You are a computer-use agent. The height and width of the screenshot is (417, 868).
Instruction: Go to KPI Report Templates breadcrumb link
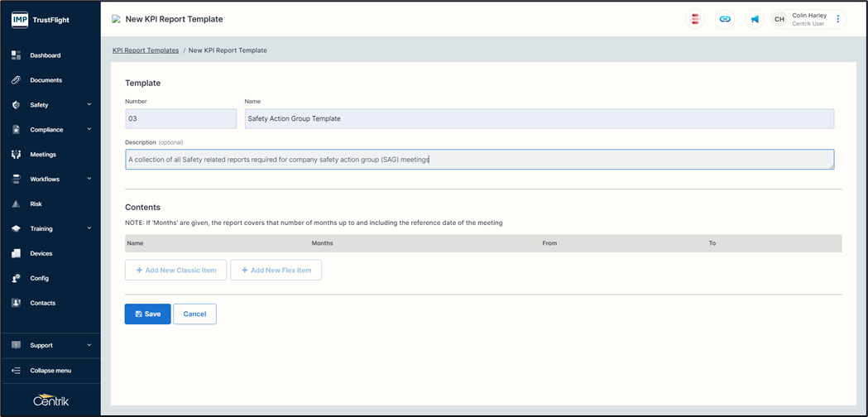[x=146, y=50]
